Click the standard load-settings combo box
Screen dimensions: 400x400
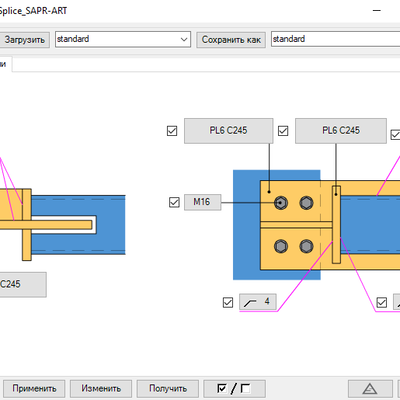pyautogui.click(x=123, y=39)
